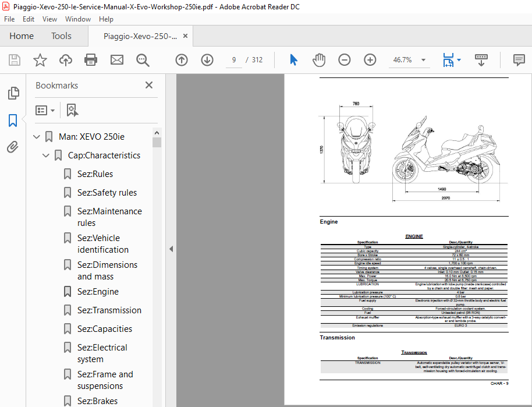The height and width of the screenshot is (407, 532).
Task: Print the document with printer icon
Action: [91, 60]
